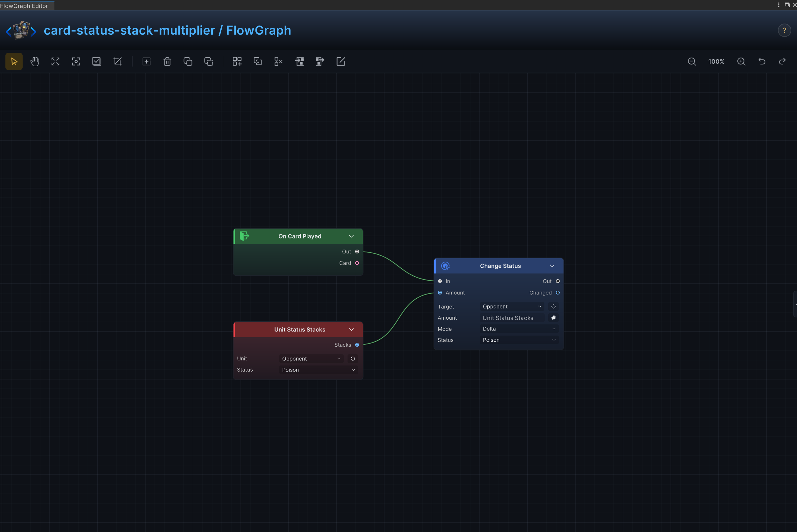Undo the last action
Image resolution: width=797 pixels, height=532 pixels.
[762, 61]
